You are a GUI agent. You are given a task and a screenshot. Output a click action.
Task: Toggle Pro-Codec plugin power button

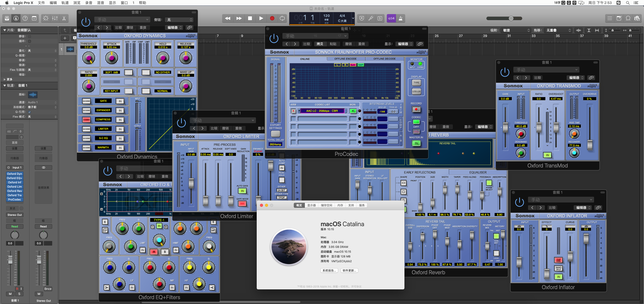[274, 39]
